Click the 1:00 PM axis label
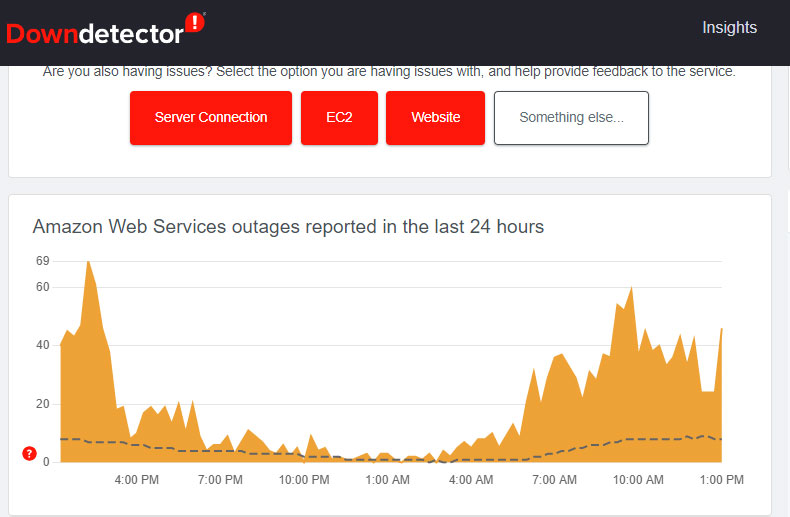 coord(721,480)
